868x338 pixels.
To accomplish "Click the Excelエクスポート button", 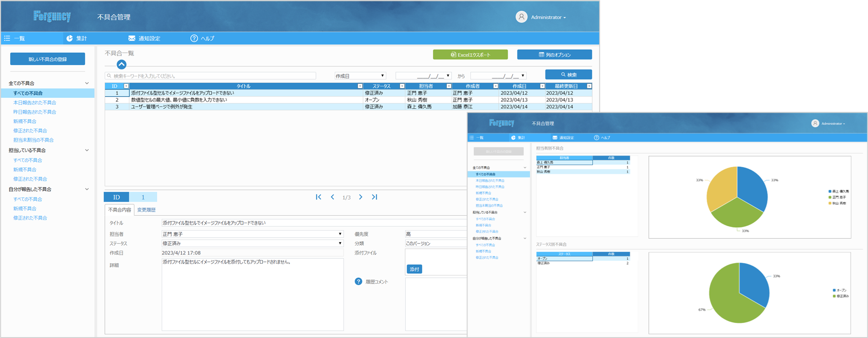I will tap(470, 55).
